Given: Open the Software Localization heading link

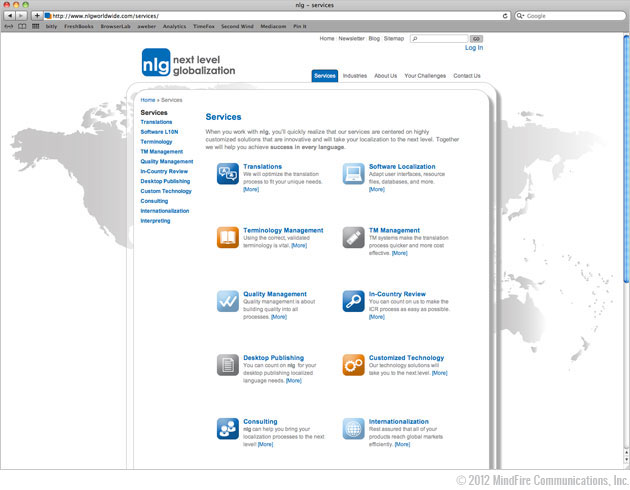Looking at the screenshot, I should pos(402,166).
